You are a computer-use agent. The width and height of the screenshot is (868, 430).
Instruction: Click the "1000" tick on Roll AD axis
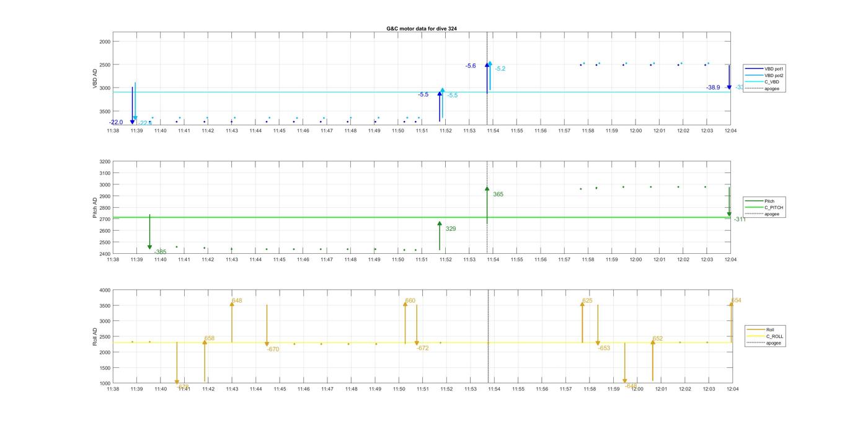[x=105, y=383]
